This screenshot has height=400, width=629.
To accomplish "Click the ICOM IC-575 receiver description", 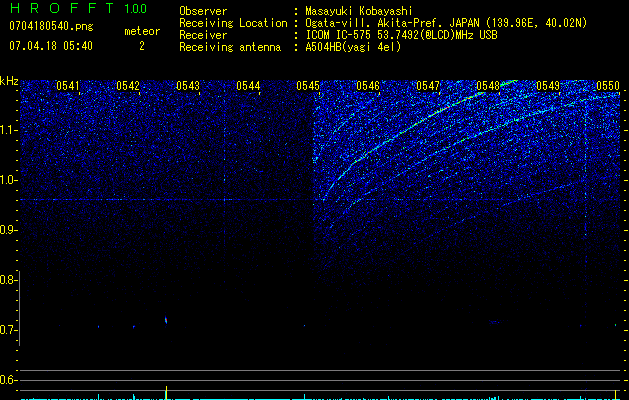I will pos(401,35).
